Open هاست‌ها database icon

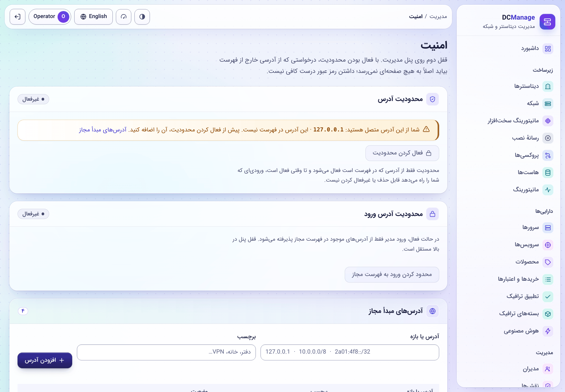[x=548, y=173]
